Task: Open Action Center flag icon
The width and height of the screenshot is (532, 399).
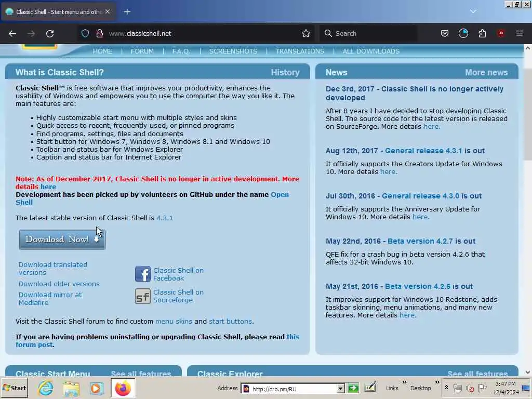Action: (482, 388)
